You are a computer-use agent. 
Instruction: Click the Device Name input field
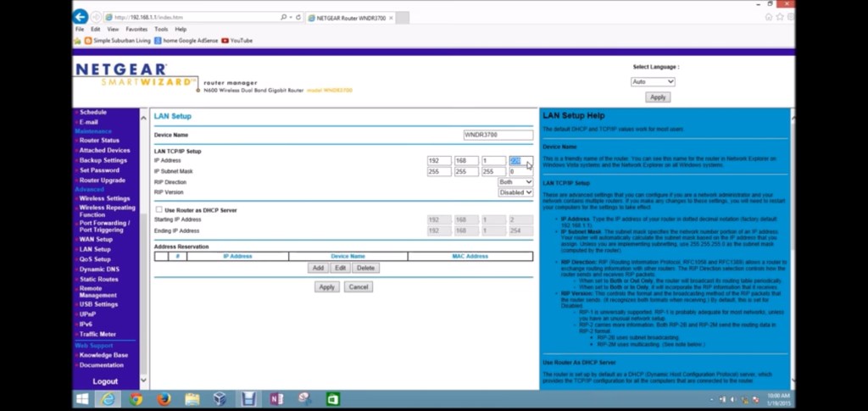(x=498, y=135)
